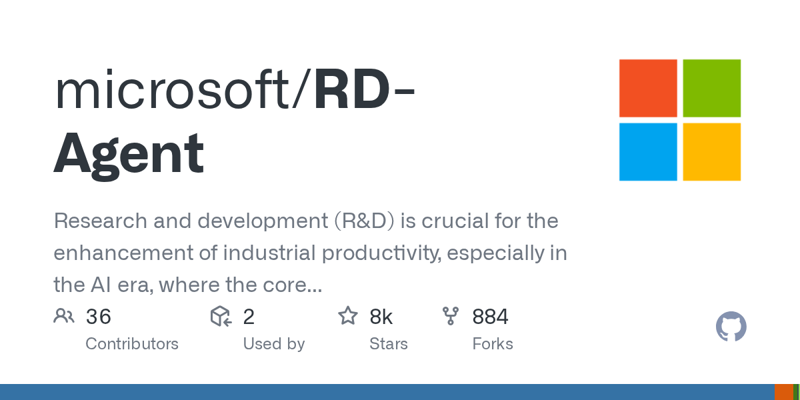
Task: Click the red square of Microsoft logo
Action: (648, 88)
